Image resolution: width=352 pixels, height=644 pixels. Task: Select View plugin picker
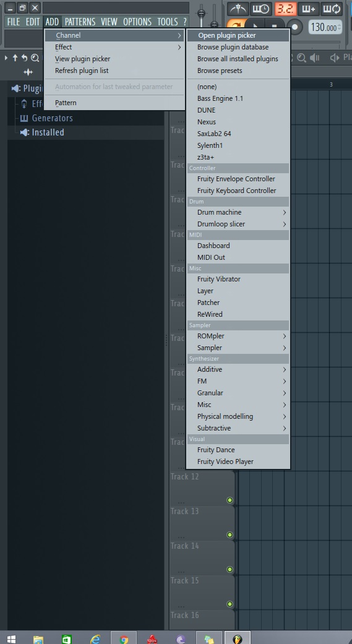[114, 59]
